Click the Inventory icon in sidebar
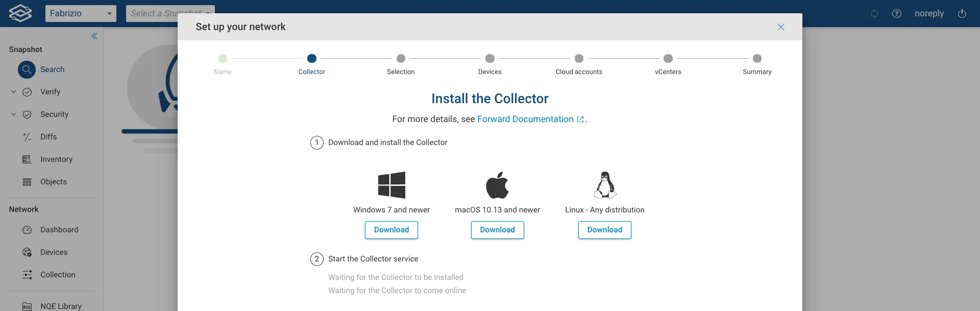The image size is (980, 311). click(27, 159)
